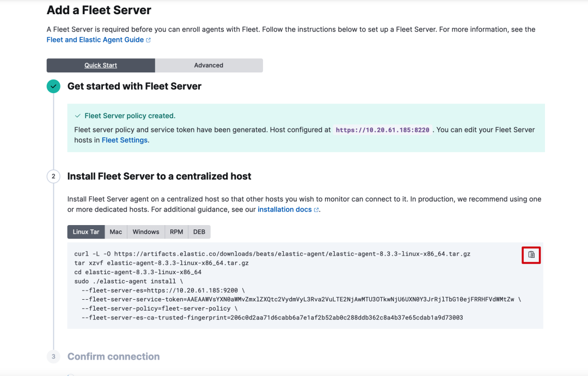Click the step 2 number circle
This screenshot has height=376, width=588.
pos(53,177)
